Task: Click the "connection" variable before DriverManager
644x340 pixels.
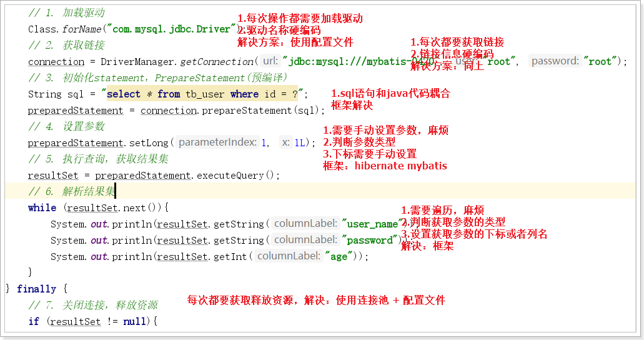Action: pos(56,62)
